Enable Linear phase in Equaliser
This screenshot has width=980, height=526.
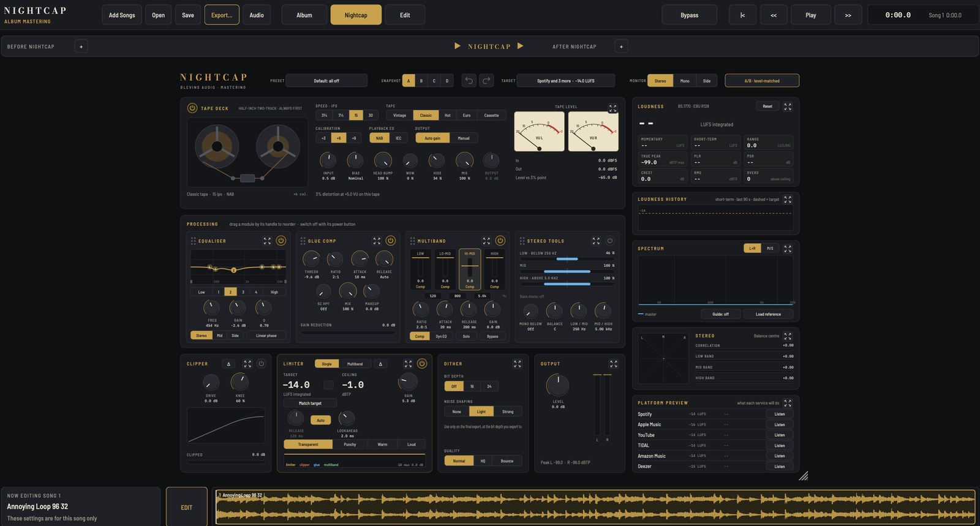pyautogui.click(x=266, y=336)
